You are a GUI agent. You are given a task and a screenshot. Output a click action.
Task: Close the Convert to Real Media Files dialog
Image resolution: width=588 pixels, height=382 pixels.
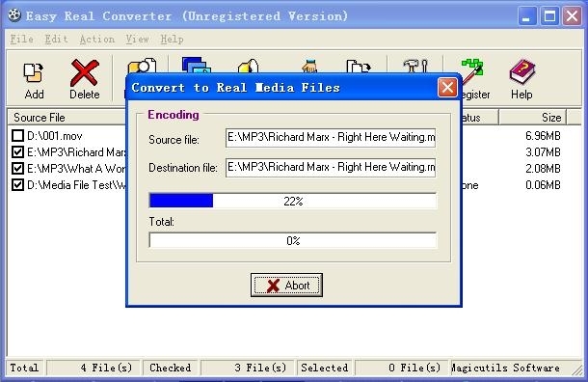tap(447, 88)
